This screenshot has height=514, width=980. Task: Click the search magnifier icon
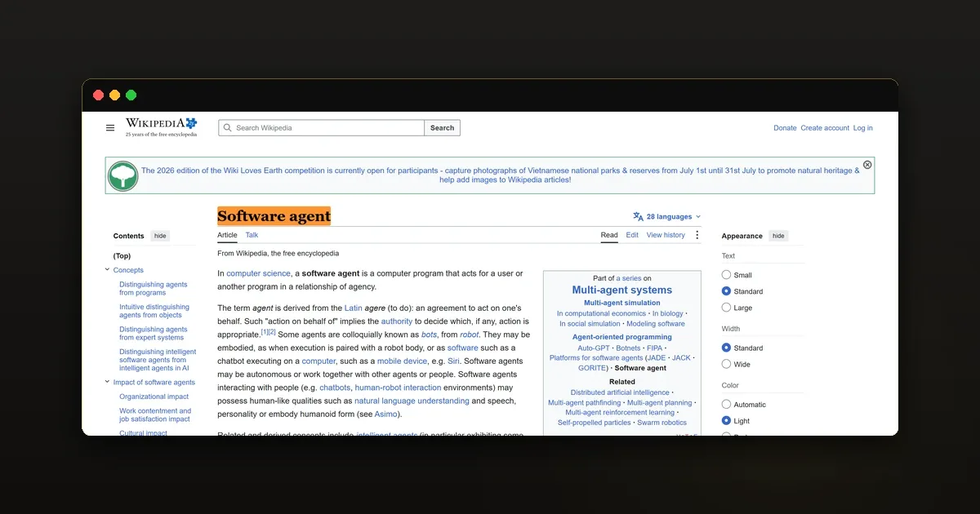pos(228,128)
